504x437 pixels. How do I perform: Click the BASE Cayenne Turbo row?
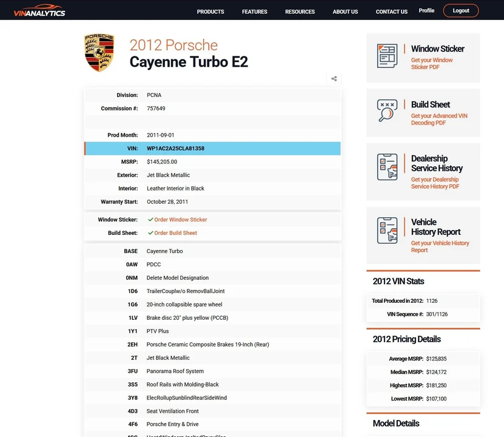click(212, 251)
